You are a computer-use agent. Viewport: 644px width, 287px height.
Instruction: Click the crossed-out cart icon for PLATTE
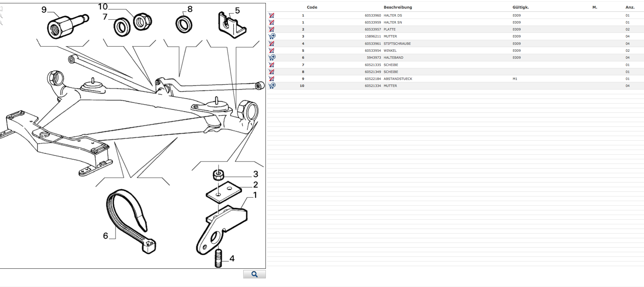271,29
